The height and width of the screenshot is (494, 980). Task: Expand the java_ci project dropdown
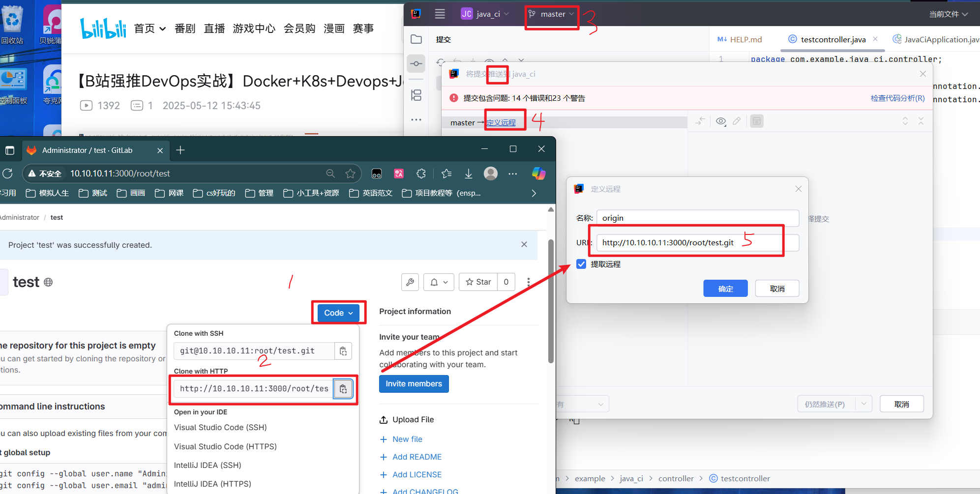pos(486,14)
